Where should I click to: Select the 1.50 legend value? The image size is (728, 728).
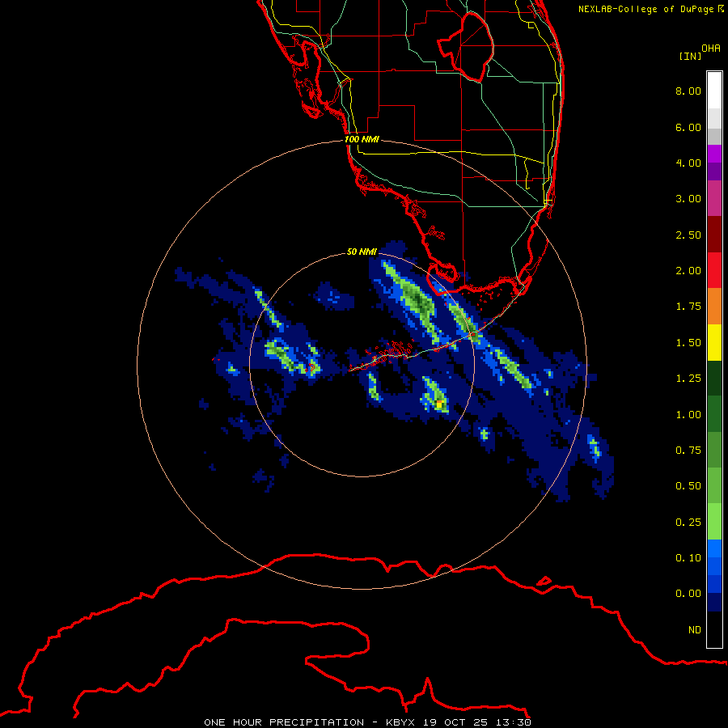click(x=688, y=343)
